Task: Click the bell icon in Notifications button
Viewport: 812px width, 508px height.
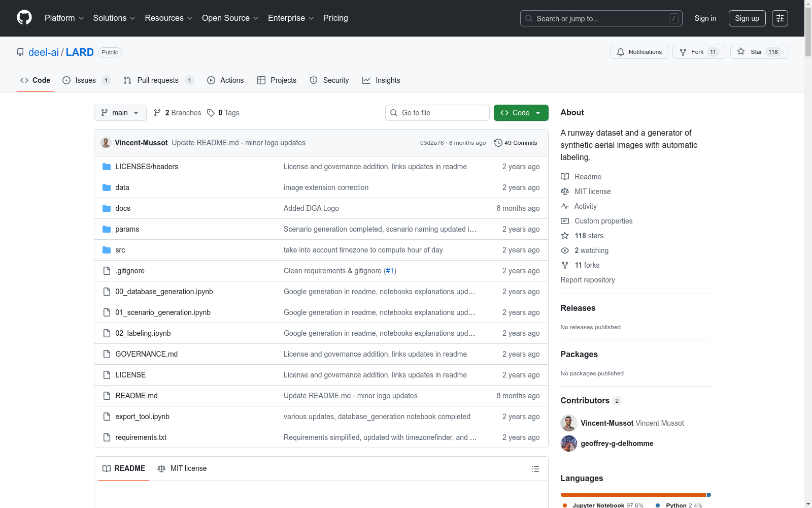Action: [621, 52]
